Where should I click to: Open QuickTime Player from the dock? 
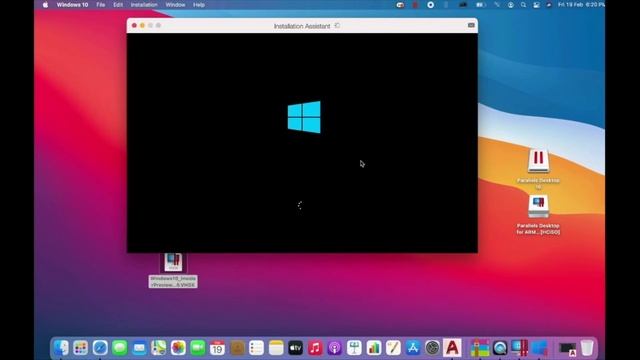click(x=500, y=348)
